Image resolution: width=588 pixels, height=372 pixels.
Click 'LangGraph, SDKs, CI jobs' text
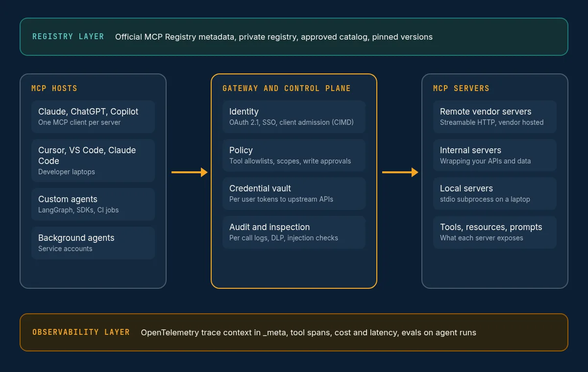click(x=78, y=210)
